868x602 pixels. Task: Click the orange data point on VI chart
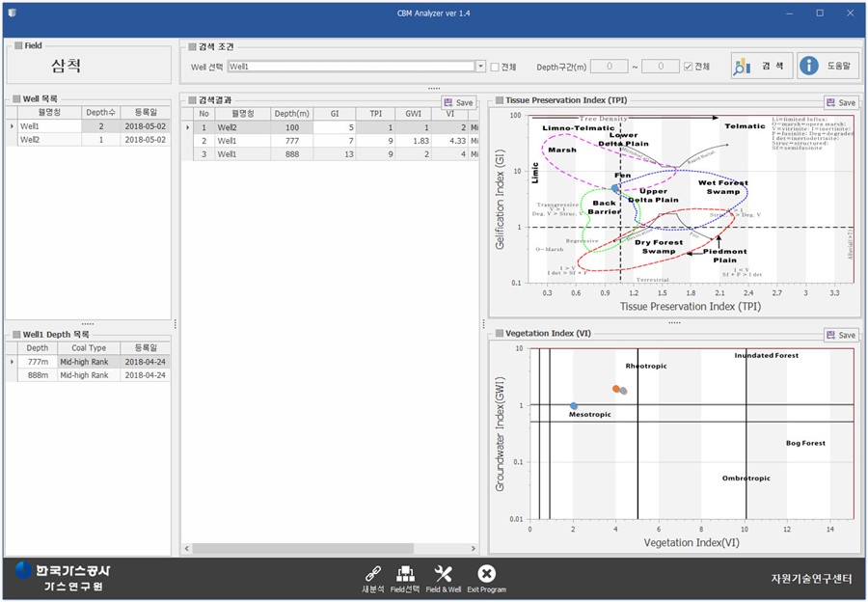click(x=616, y=389)
